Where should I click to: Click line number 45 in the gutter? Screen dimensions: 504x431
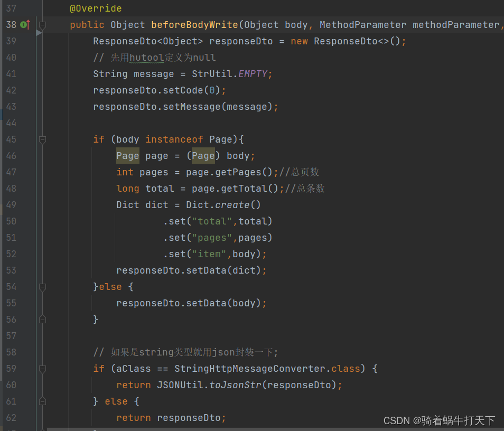(x=11, y=139)
